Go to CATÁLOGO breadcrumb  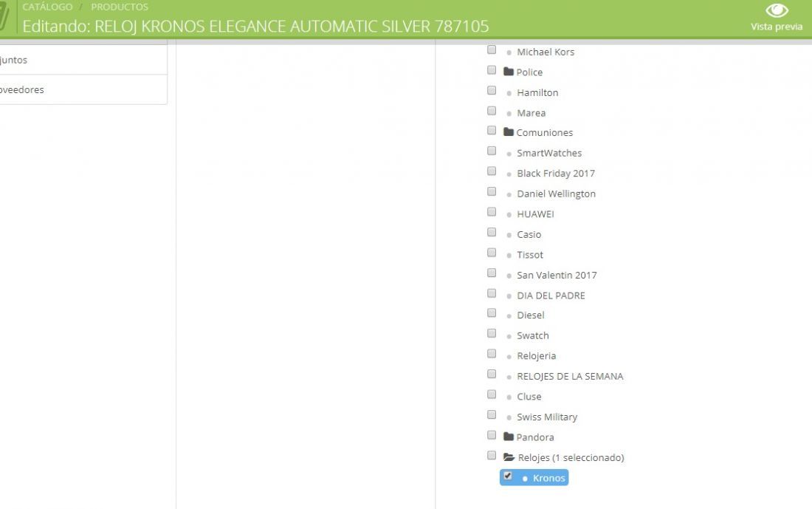[47, 7]
